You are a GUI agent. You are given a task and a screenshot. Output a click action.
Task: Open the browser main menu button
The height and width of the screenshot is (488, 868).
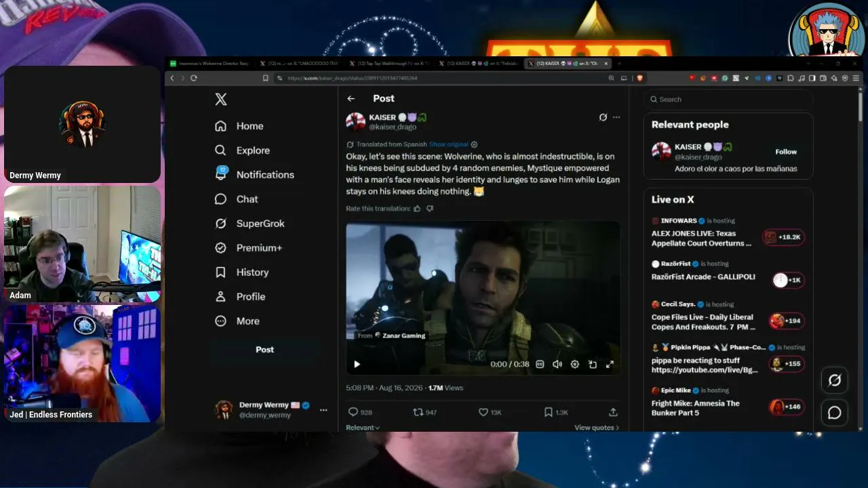click(x=856, y=78)
